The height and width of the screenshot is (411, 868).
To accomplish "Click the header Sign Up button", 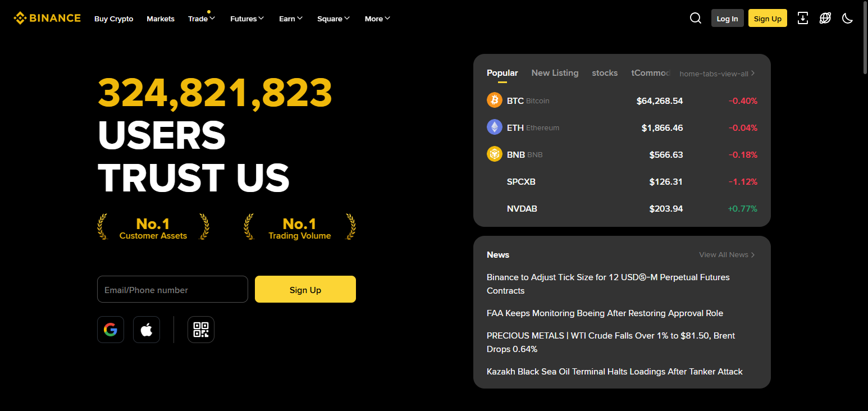I will tap(768, 18).
